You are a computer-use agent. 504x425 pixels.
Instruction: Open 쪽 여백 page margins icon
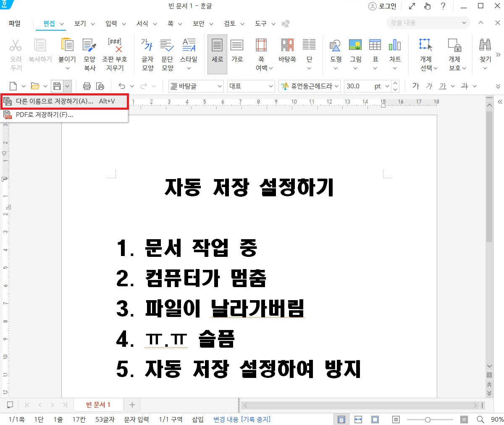pyautogui.click(x=261, y=45)
